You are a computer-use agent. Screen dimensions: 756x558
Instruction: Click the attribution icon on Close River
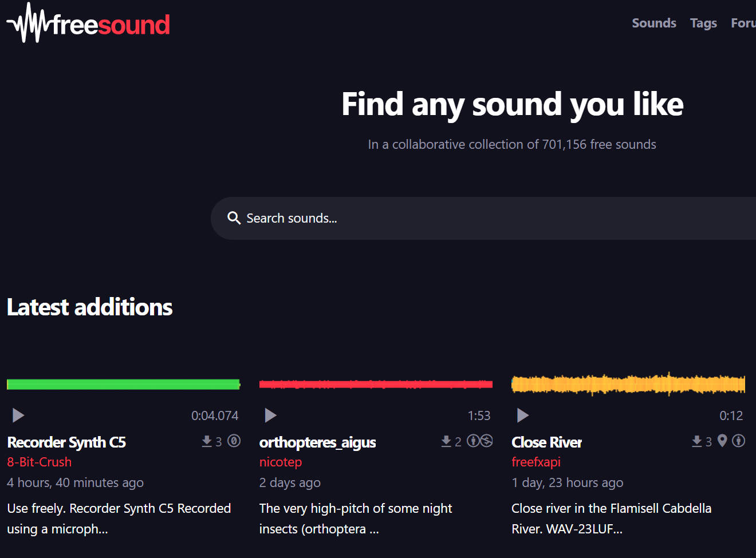(x=738, y=441)
